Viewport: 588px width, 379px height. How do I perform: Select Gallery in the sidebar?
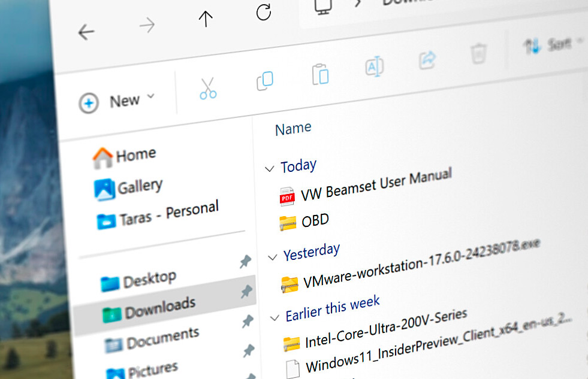pyautogui.click(x=129, y=188)
